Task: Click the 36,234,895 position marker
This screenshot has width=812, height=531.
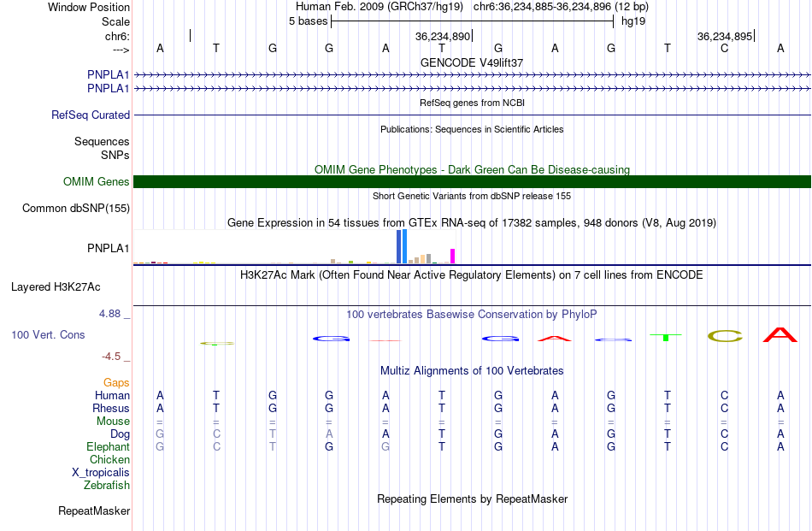Action: [x=725, y=36]
